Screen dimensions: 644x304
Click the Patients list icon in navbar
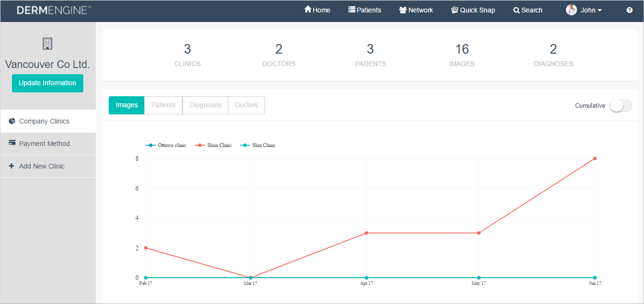coord(351,10)
